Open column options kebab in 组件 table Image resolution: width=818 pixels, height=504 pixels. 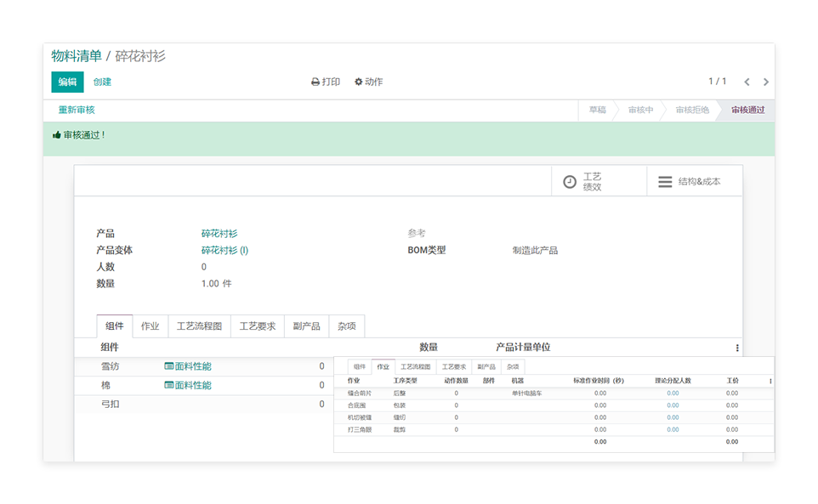(736, 348)
